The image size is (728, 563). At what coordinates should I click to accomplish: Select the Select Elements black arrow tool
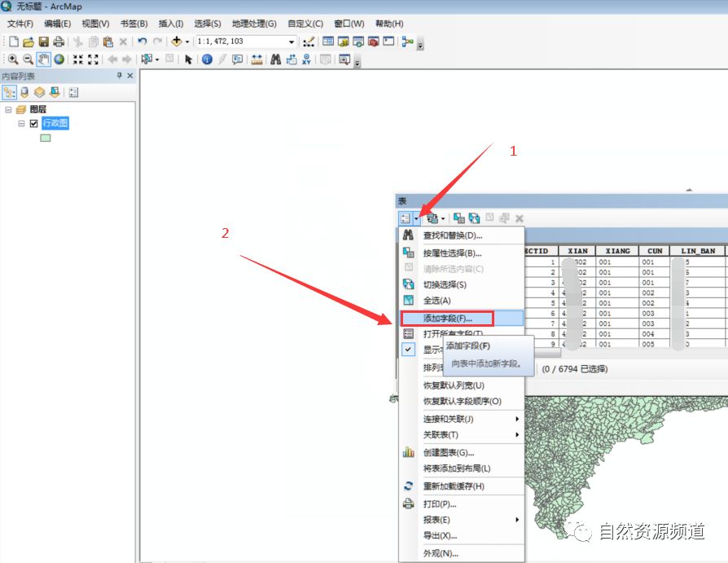point(188,59)
